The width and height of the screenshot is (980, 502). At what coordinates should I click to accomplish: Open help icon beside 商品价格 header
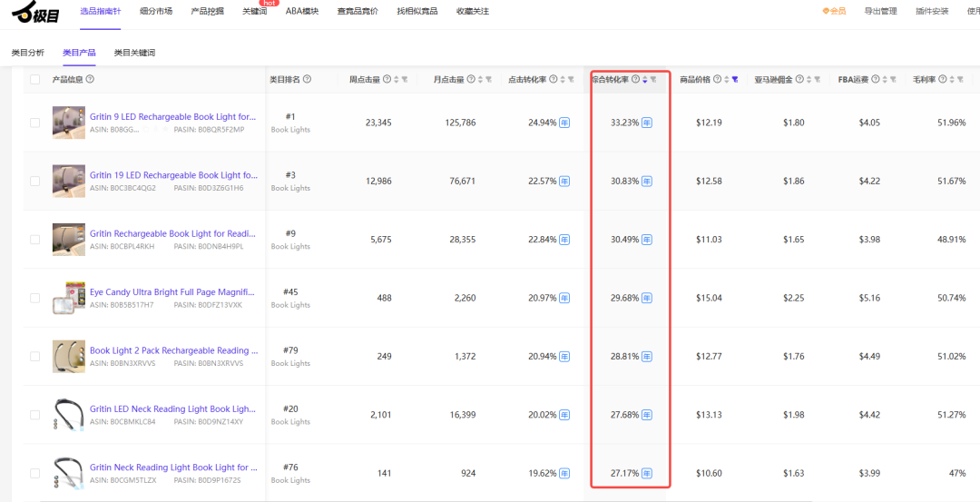click(718, 79)
